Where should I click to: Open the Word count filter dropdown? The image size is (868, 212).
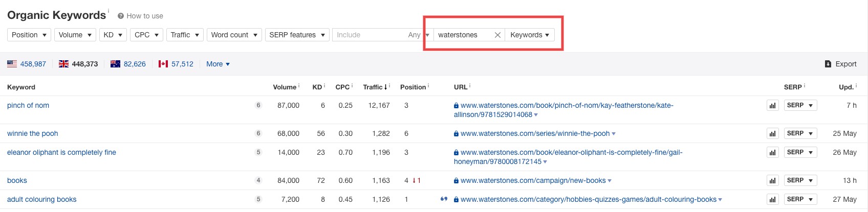(234, 35)
